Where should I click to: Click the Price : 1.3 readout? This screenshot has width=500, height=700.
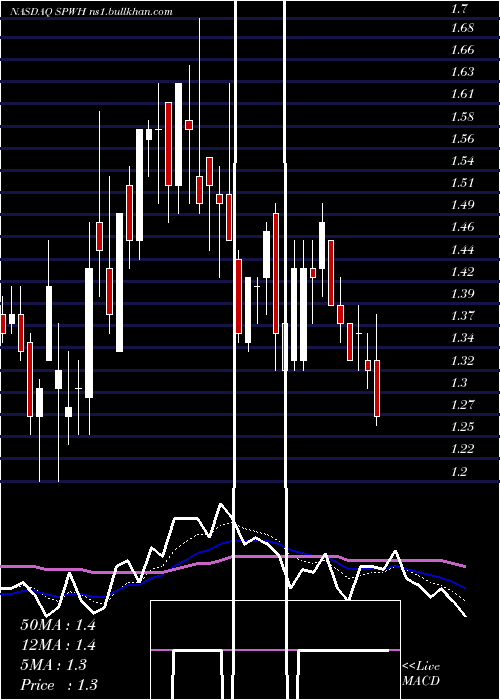[59, 685]
